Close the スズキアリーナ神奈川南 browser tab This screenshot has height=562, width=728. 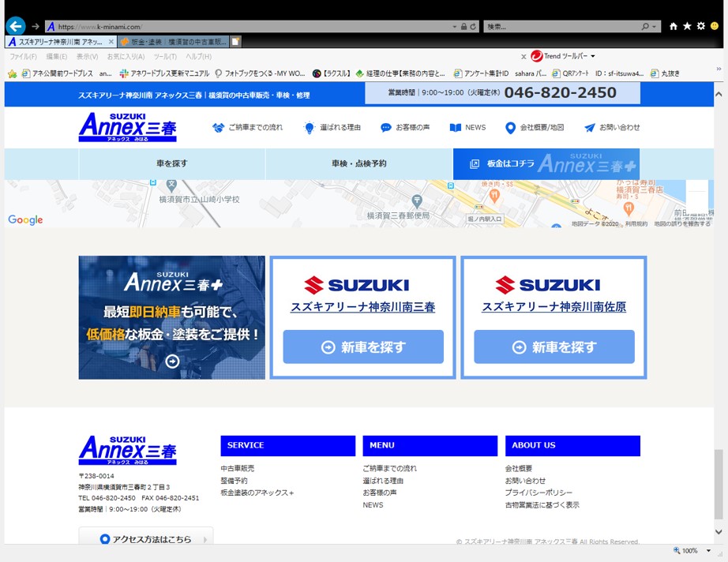click(111, 42)
